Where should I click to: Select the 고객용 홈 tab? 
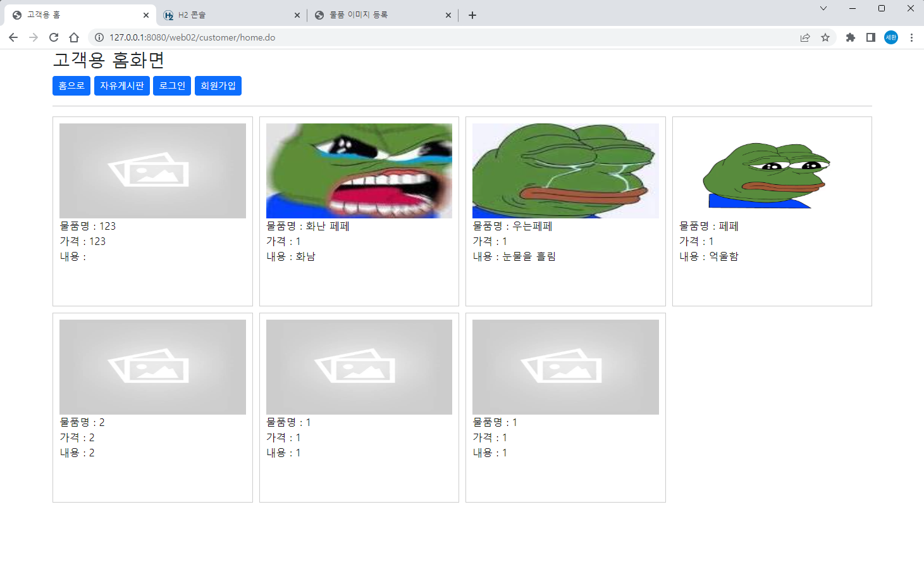pyautogui.click(x=80, y=15)
